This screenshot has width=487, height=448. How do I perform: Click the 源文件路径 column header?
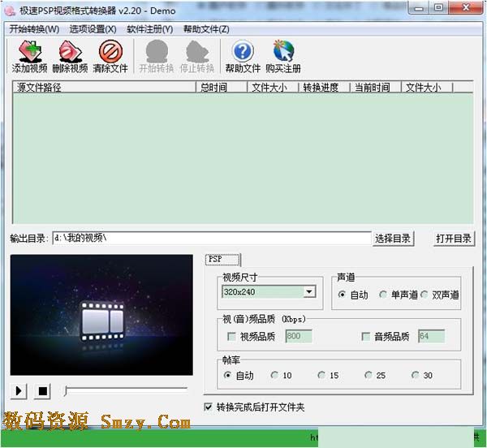[105, 87]
